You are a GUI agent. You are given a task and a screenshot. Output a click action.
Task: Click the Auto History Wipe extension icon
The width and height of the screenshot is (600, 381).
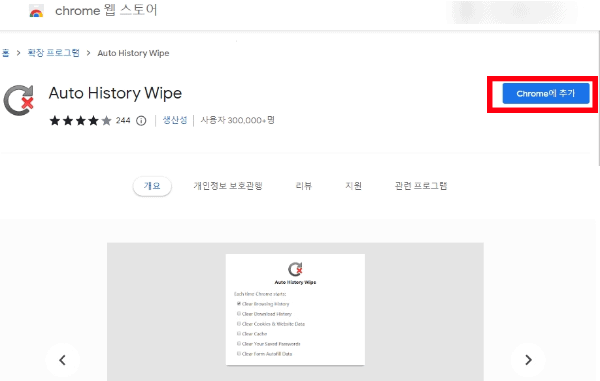click(x=19, y=100)
